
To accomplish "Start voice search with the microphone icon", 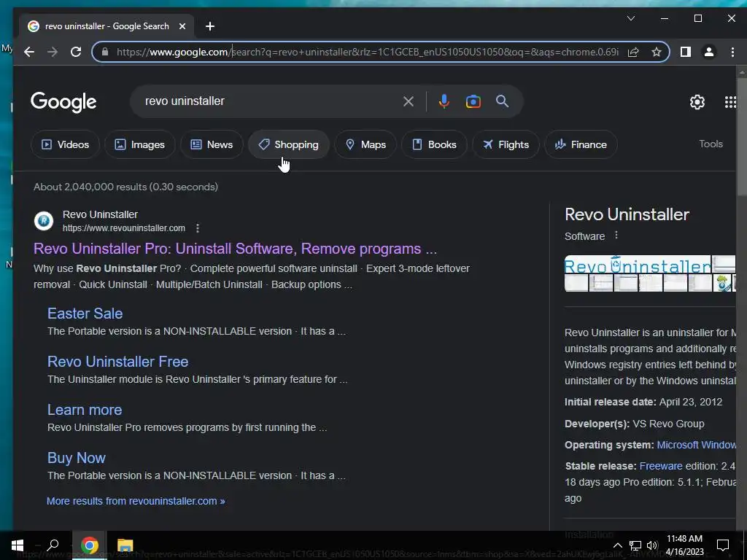I will coord(444,101).
